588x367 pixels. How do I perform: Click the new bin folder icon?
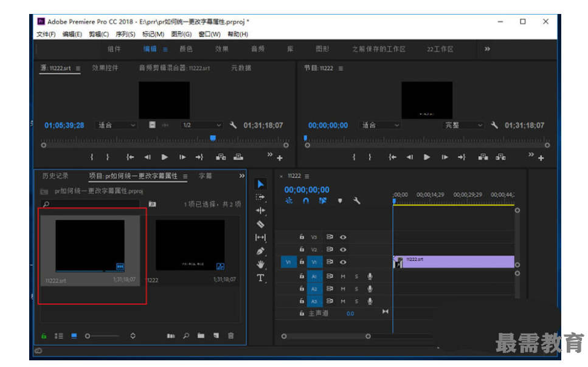[200, 335]
